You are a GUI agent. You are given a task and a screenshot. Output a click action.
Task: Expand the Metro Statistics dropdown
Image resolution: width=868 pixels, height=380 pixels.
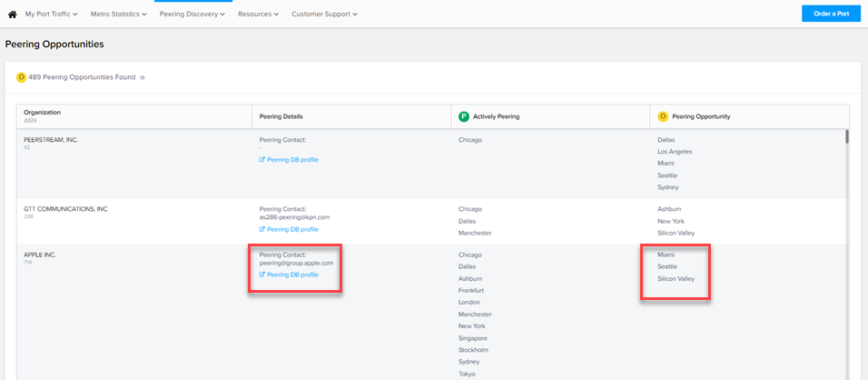tap(118, 15)
